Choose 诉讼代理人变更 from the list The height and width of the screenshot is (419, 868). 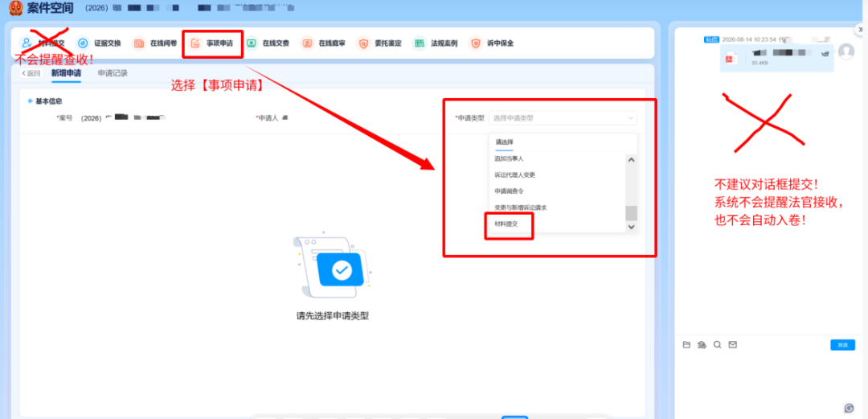click(515, 175)
